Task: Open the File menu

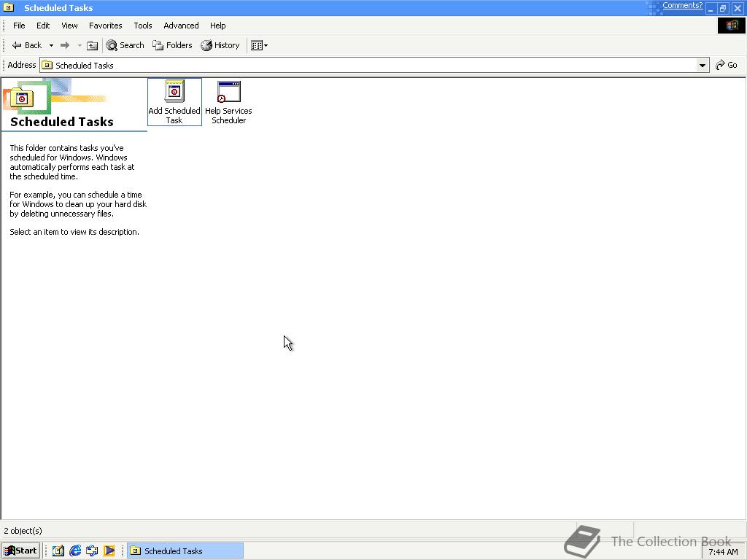Action: click(19, 26)
